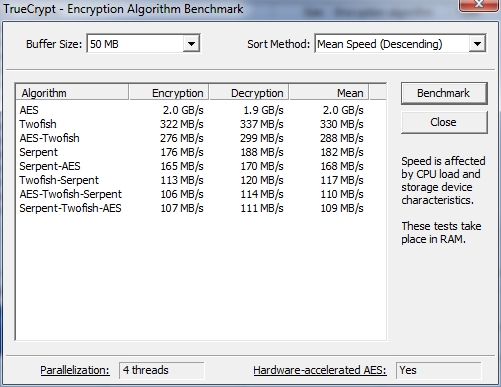Open the Sort Method dropdown arrow
501x387 pixels.
477,44
